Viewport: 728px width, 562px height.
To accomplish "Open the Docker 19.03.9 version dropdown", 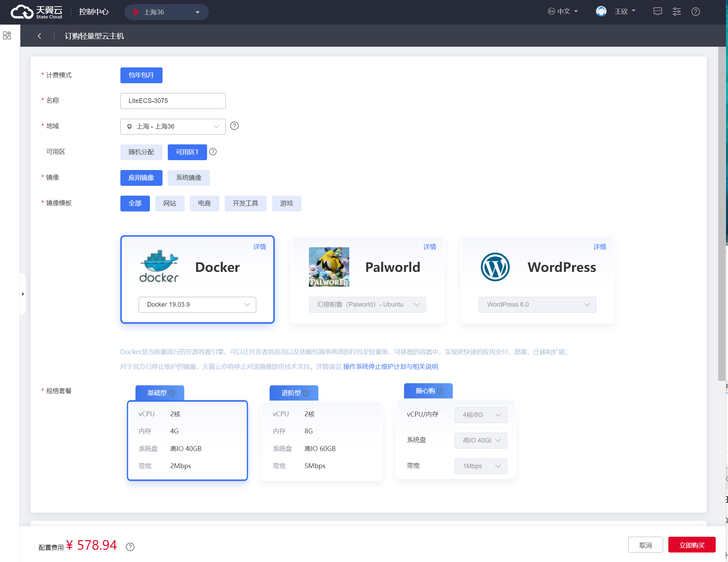I will click(x=197, y=305).
